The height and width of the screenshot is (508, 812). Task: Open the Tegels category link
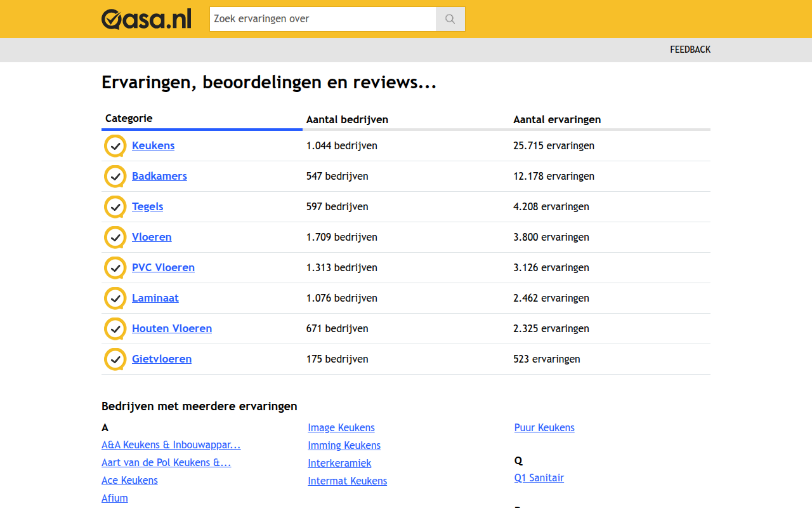(147, 206)
